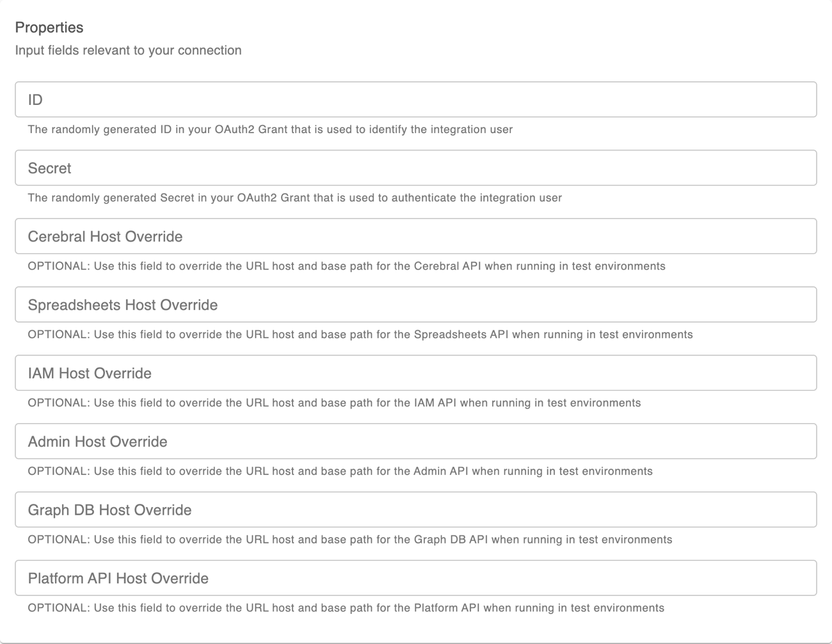Click the helper text below the ID field

(x=270, y=129)
